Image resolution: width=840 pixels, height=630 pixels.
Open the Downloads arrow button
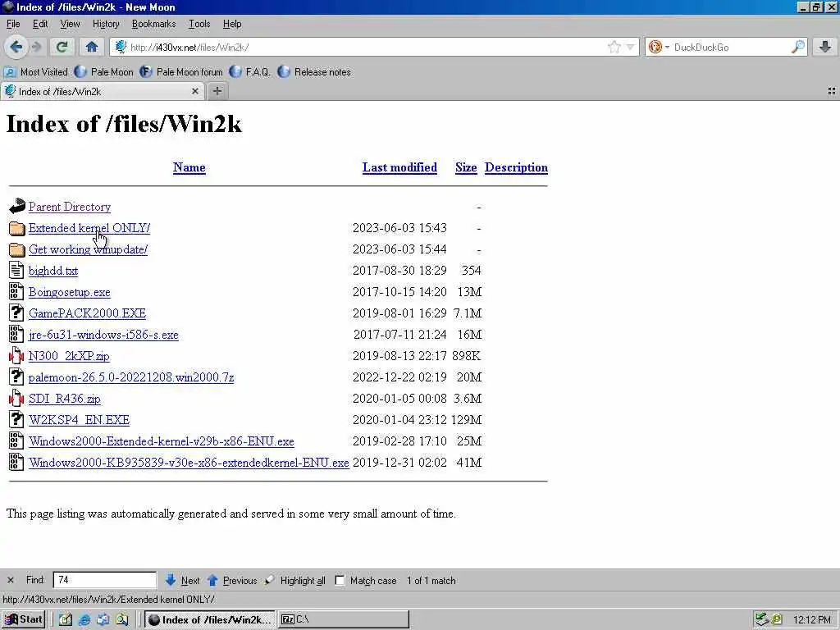(825, 47)
